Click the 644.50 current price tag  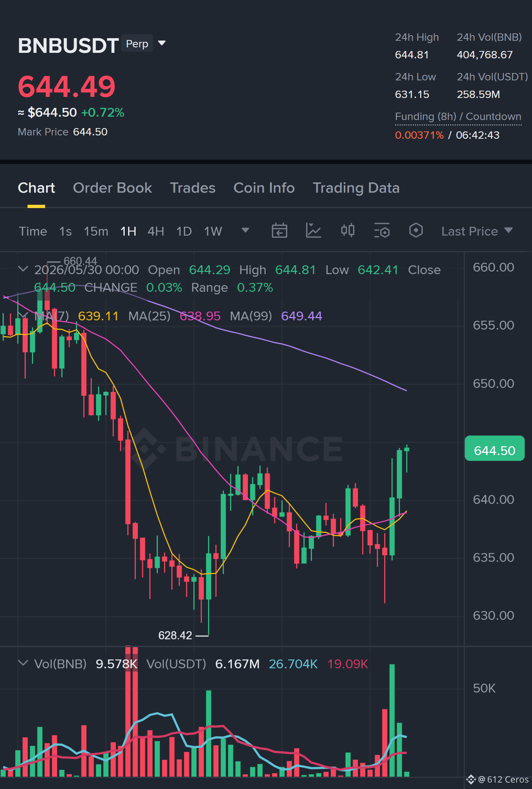pyautogui.click(x=495, y=448)
